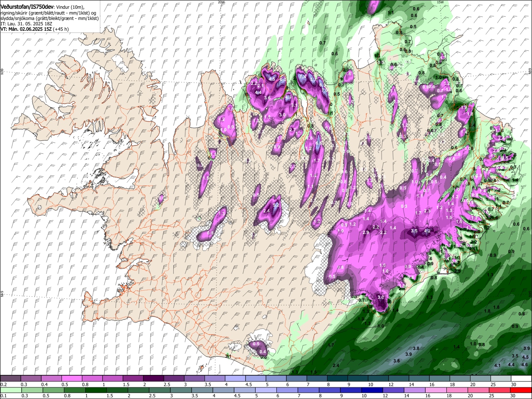
Task: Click the 'VT: Mán. 02.06.2025 15Z' valid time
Action: click(25, 29)
